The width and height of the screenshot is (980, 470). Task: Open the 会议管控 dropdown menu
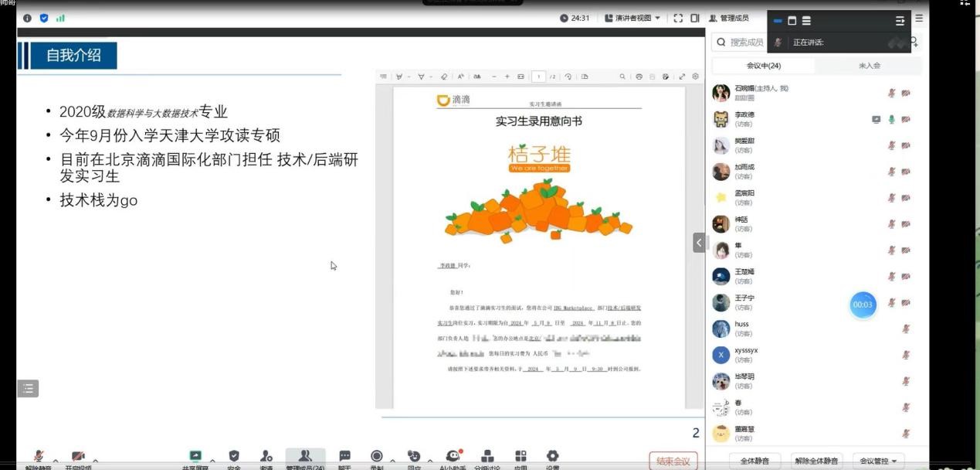coord(879,461)
